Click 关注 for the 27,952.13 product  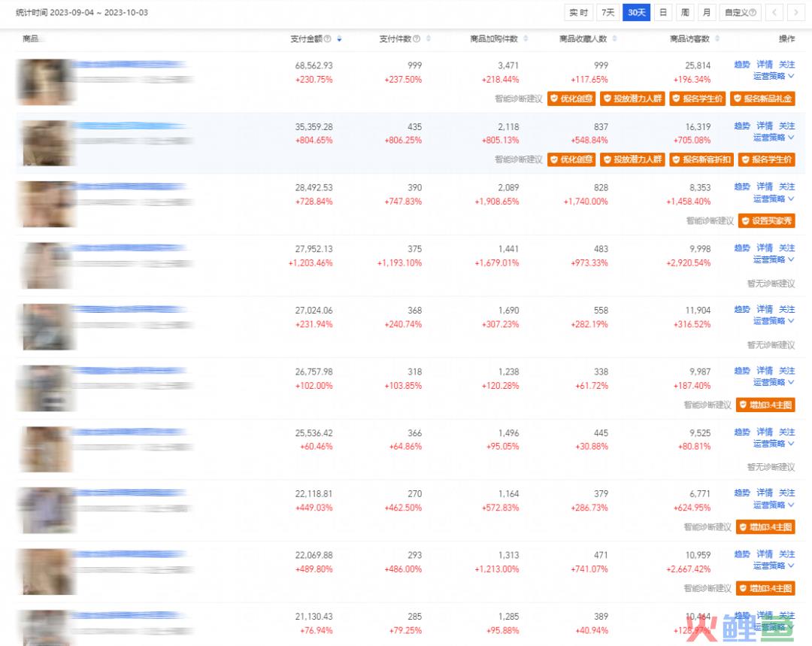[x=786, y=247]
